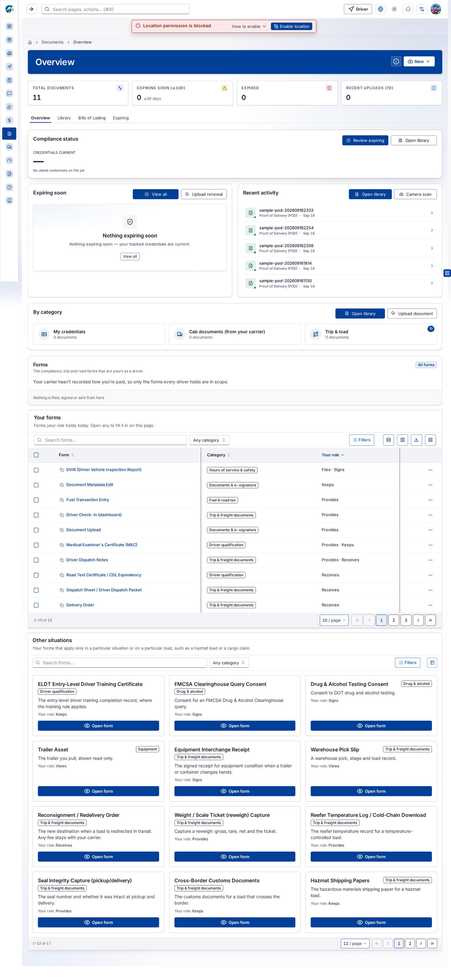The image size is (451, 980).
Task: Click the info icon in Overview banner
Action: (x=396, y=61)
